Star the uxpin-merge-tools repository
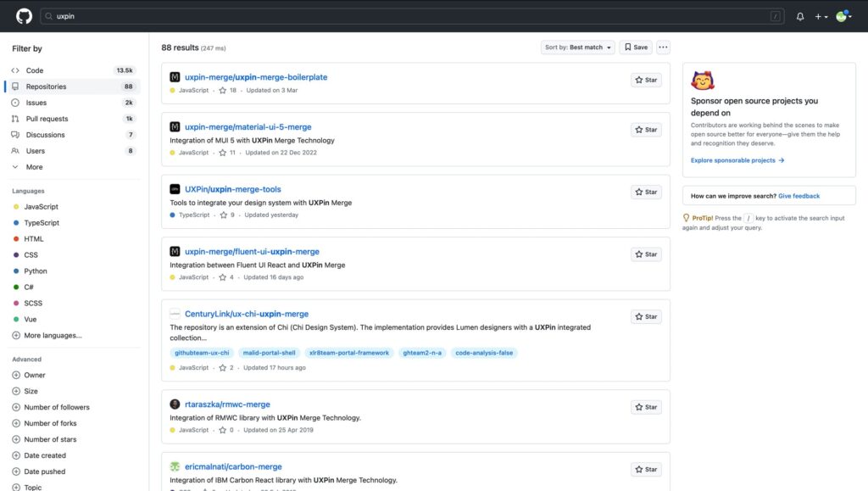Viewport: 868px width, 491px height. [x=646, y=192]
